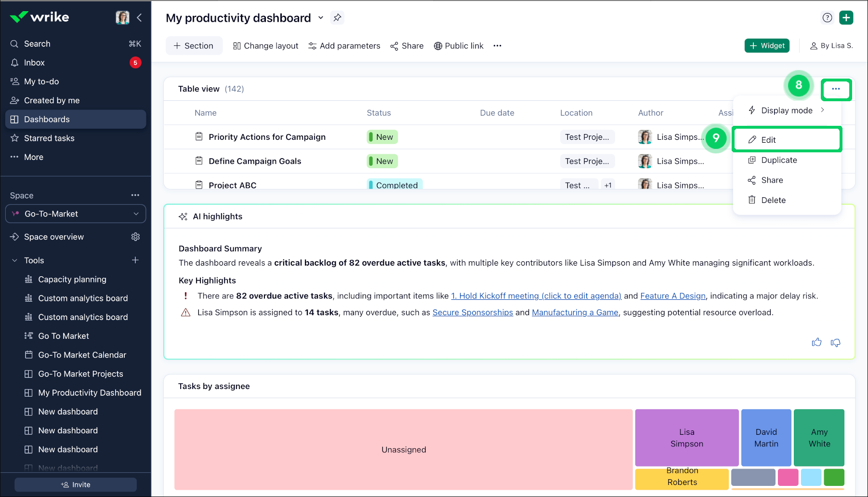Viewport: 868px width, 497px height.
Task: Open the Space three-dot options
Action: pos(135,195)
